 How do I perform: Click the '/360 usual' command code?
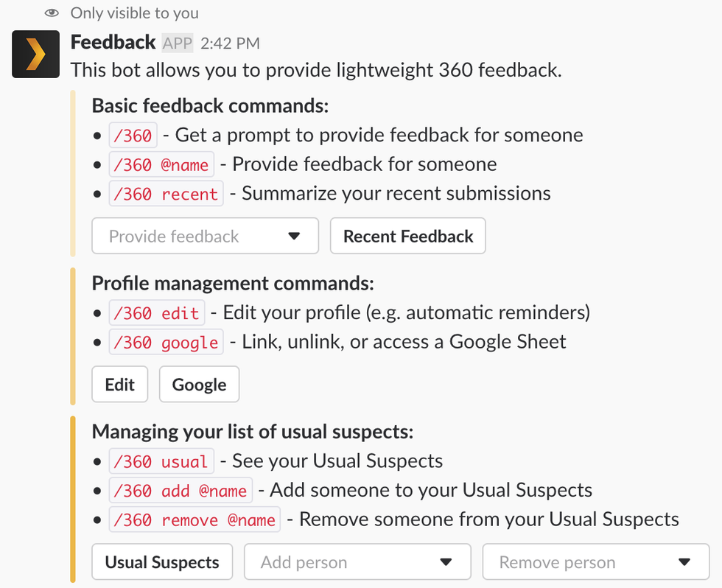161,462
